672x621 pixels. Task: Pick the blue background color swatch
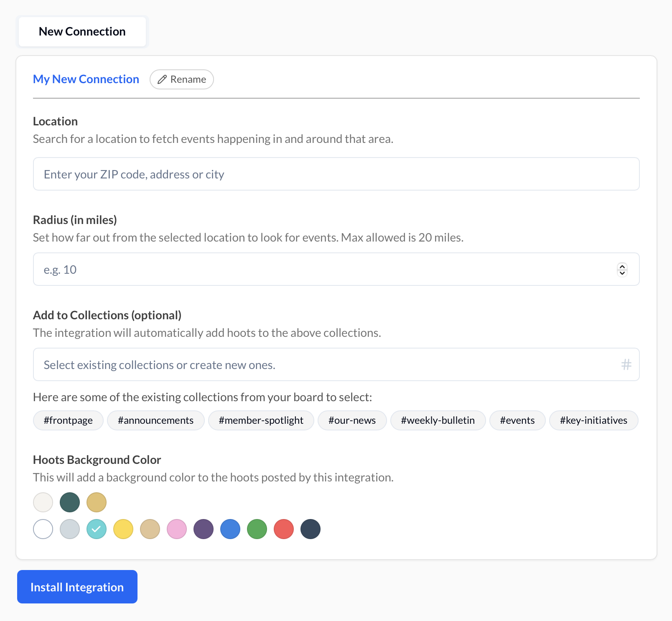[x=230, y=529]
